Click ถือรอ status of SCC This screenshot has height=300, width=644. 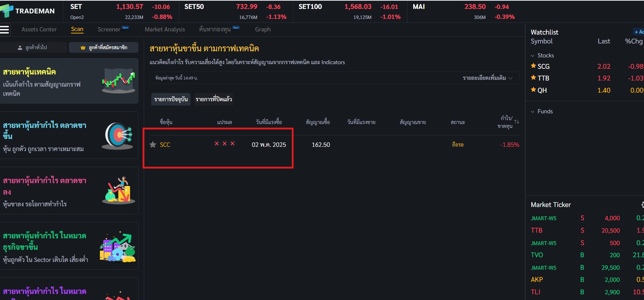click(458, 145)
